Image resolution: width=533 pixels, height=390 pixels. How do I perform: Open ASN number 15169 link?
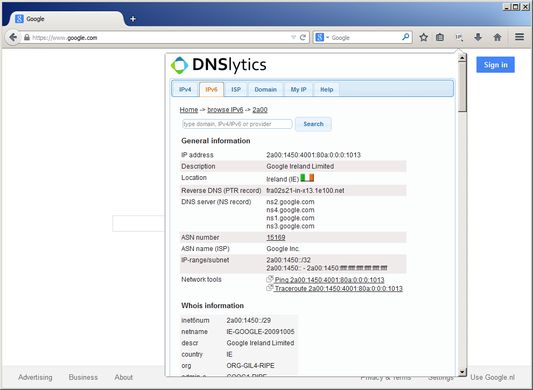click(276, 237)
